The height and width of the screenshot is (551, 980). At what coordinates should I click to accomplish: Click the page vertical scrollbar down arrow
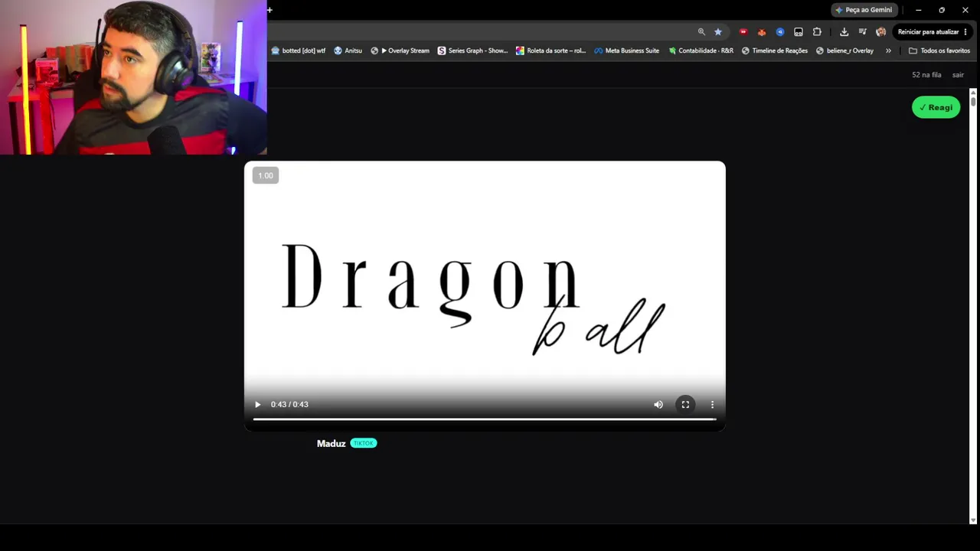[973, 520]
